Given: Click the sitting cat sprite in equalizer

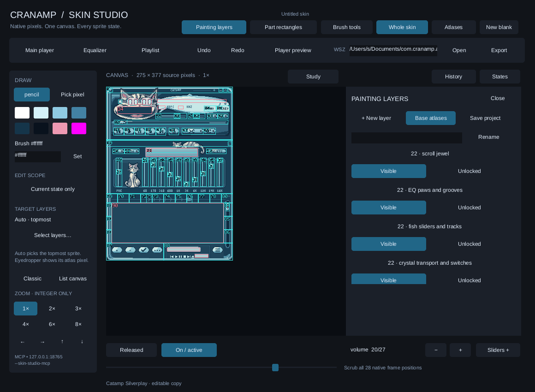Looking at the screenshot, I should pos(133,175).
